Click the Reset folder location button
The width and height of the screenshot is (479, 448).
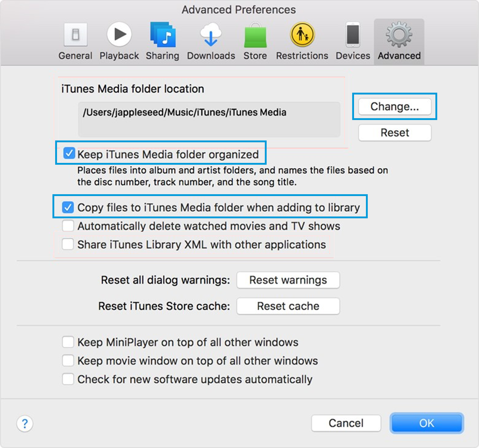tap(394, 133)
